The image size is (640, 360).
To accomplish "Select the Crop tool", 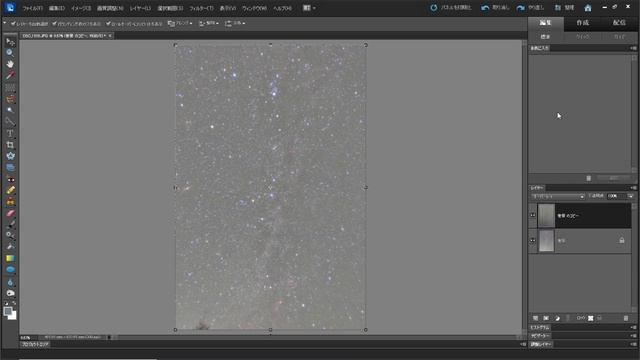I will [x=10, y=145].
